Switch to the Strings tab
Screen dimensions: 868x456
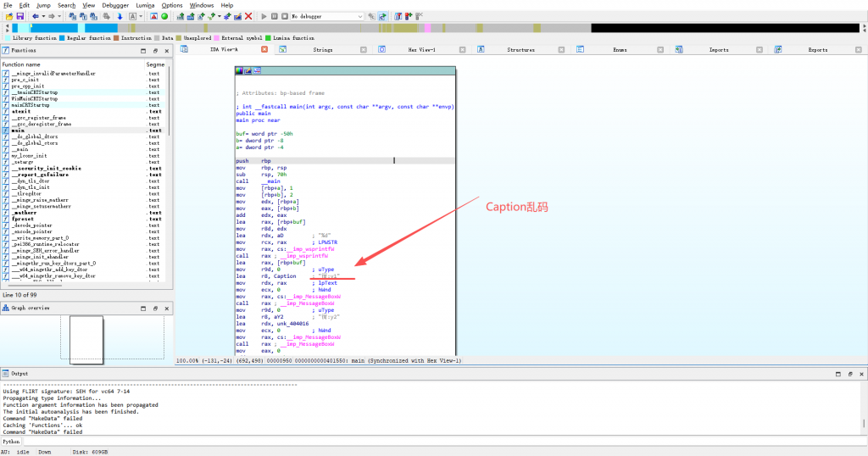323,50
